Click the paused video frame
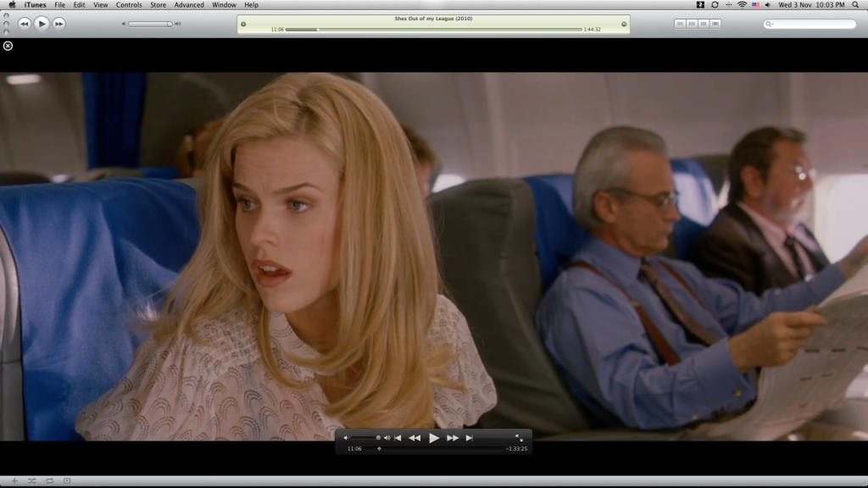Image resolution: width=868 pixels, height=488 pixels. (x=434, y=256)
